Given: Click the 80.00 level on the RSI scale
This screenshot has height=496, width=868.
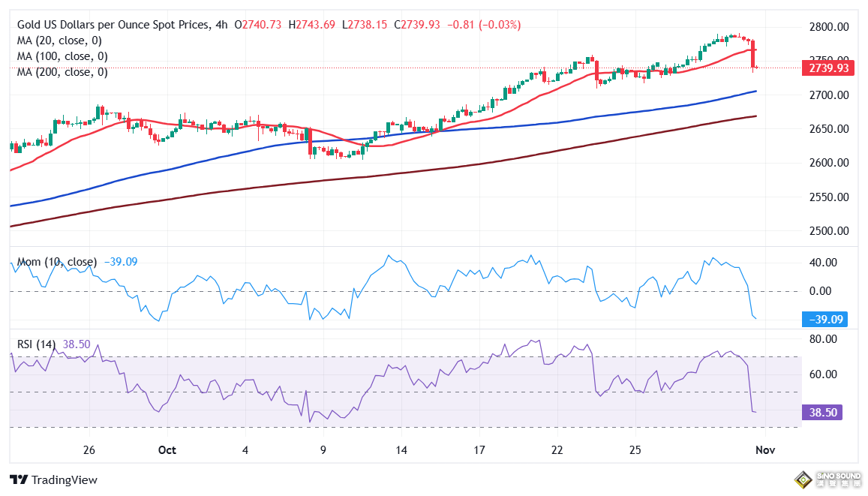Looking at the screenshot, I should (x=825, y=339).
